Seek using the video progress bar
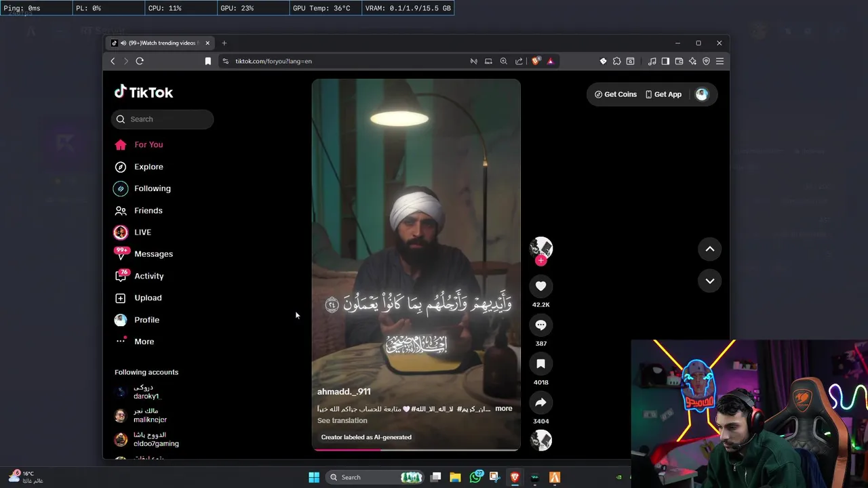 pos(416,449)
